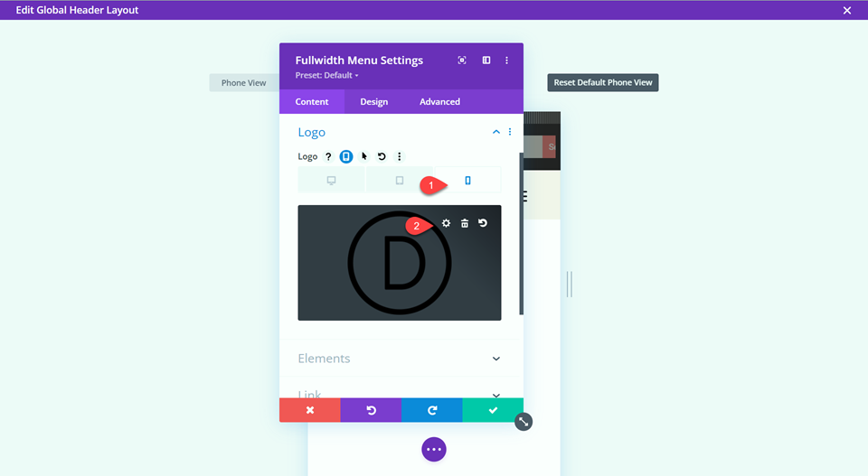Open the Logo field help question mark

coord(328,156)
